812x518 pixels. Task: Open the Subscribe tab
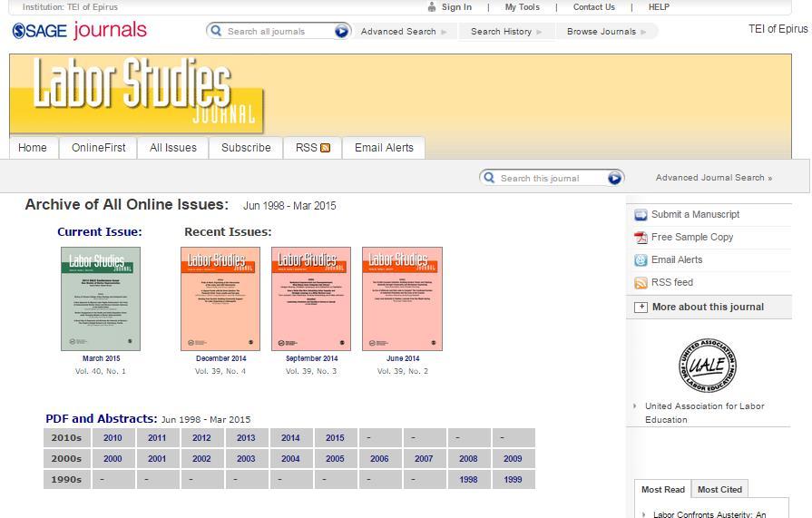(246, 148)
